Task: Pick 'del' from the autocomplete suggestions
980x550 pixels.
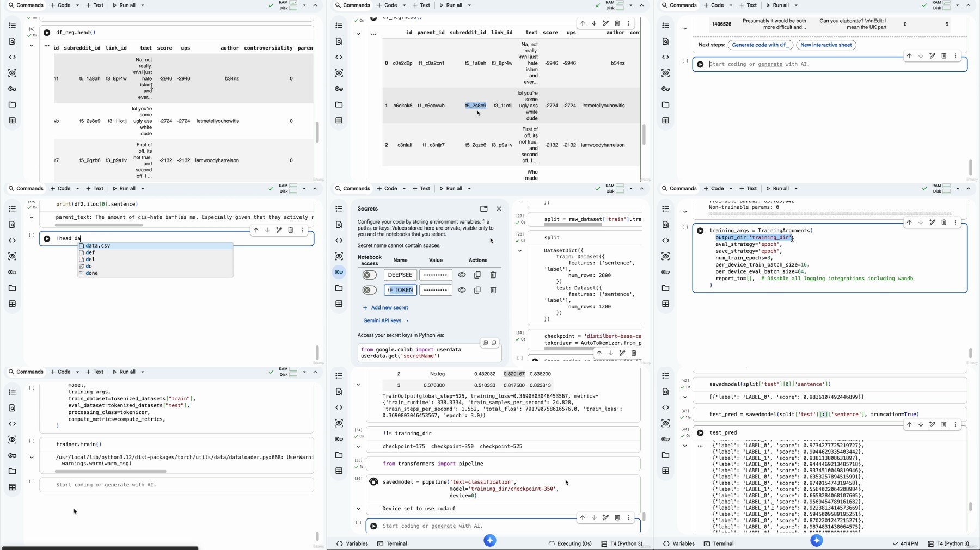Action: (x=155, y=259)
